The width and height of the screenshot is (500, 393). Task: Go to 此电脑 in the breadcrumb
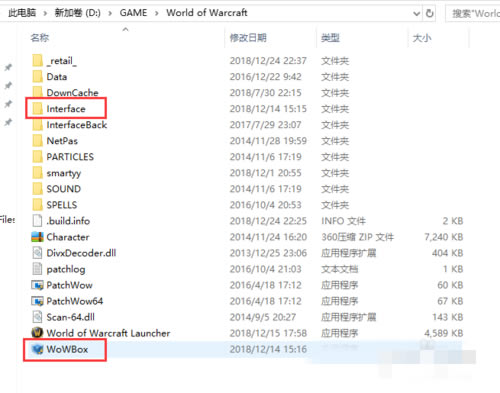[22, 13]
